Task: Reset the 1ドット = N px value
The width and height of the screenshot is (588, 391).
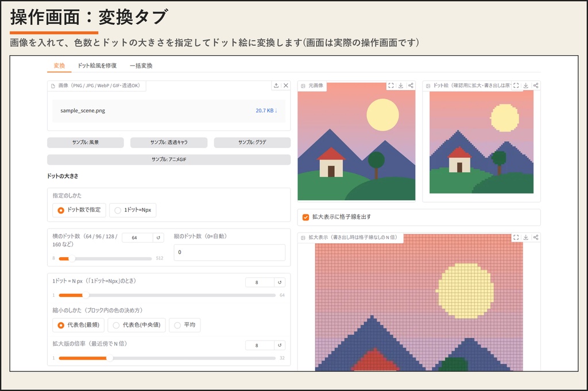Action: [x=280, y=282]
